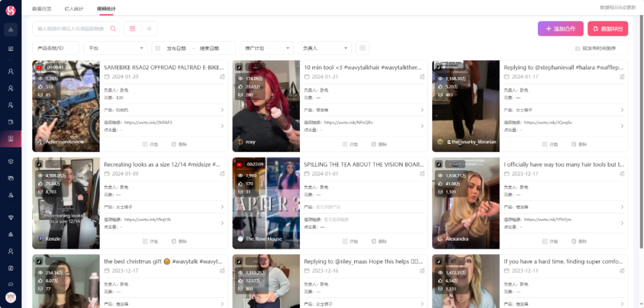Viewport: 644px width, 308px height.
Task: Click 删除 on the SPILLING THE TEA card
Action: 379,241
